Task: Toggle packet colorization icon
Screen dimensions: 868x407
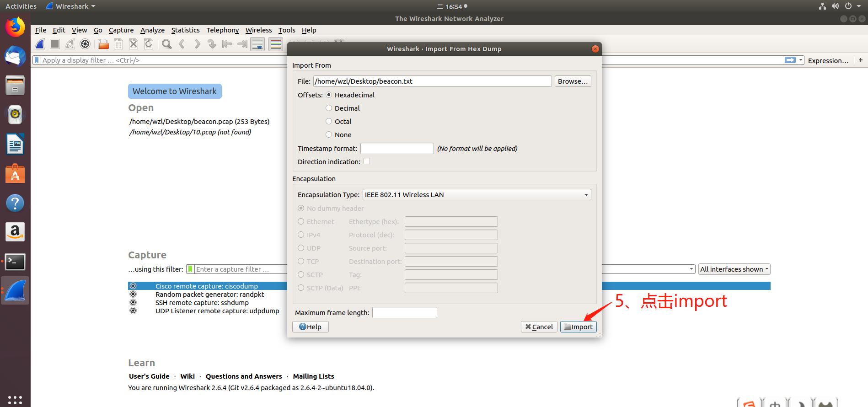Action: [x=276, y=44]
